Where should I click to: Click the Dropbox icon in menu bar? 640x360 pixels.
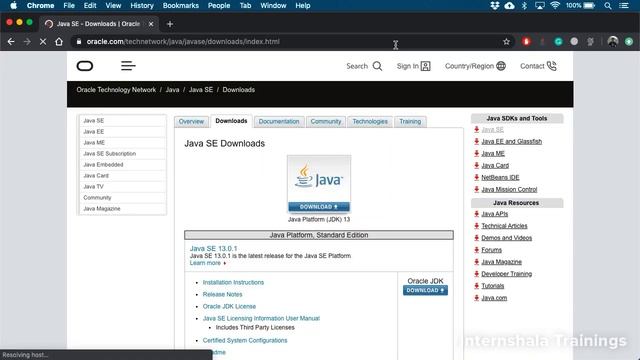[495, 6]
